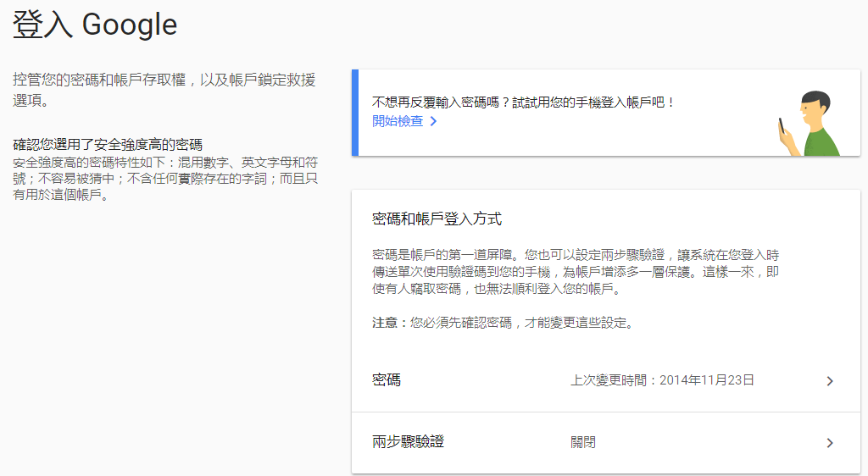Click the phone in the illustrated person's hand
This screenshot has height=476, width=868.
coord(782,127)
